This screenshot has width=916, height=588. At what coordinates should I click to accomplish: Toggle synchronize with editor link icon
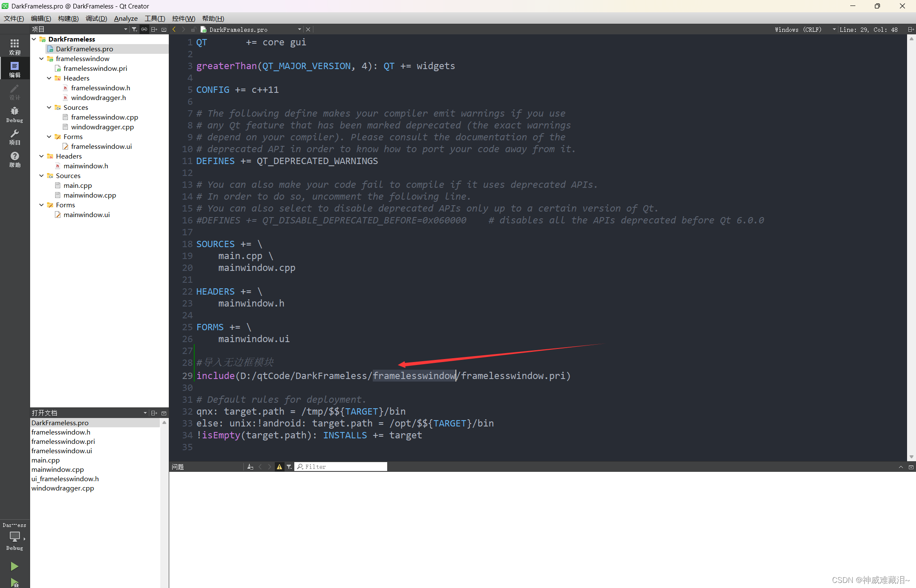click(x=144, y=29)
